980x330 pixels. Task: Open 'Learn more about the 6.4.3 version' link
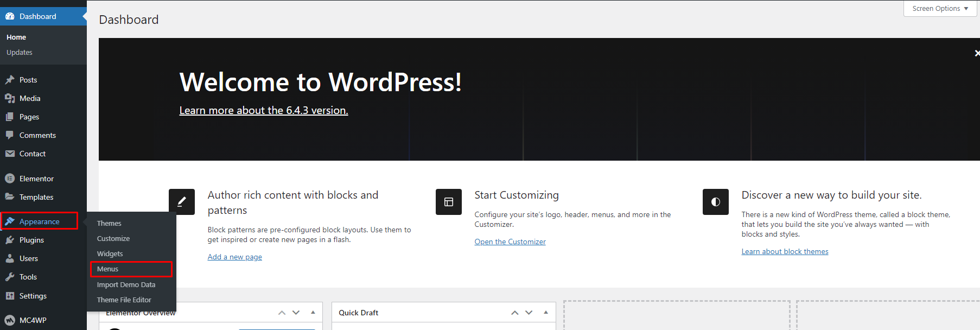264,110
